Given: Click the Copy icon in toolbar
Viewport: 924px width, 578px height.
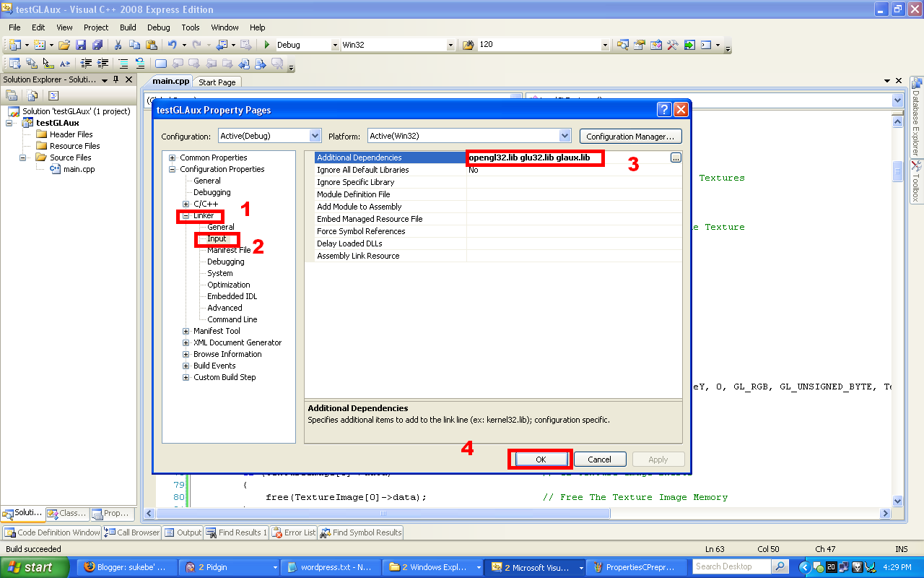Looking at the screenshot, I should point(135,45).
